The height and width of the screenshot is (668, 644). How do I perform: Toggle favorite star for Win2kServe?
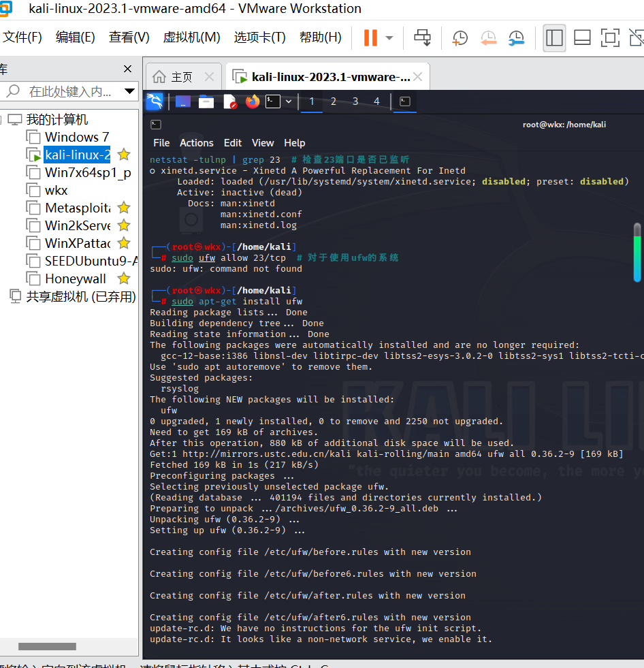(x=124, y=225)
